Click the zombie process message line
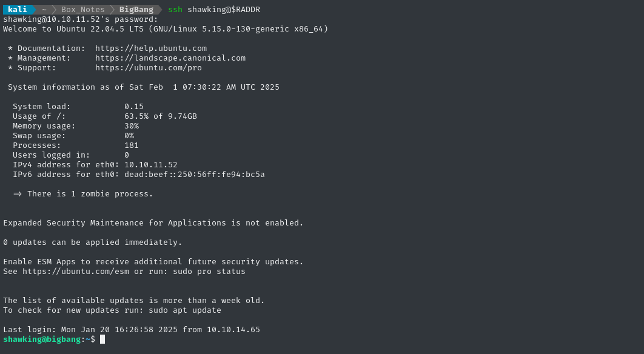644x354 pixels. 83,194
